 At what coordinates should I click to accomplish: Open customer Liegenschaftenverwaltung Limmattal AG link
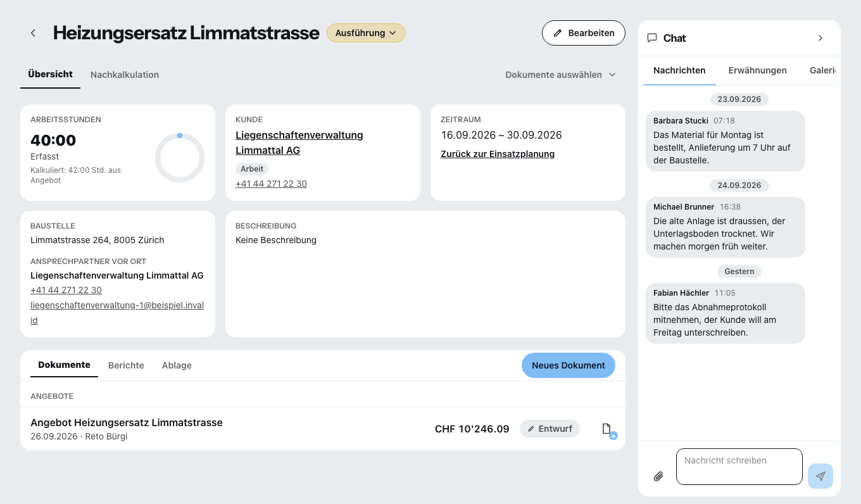299,143
